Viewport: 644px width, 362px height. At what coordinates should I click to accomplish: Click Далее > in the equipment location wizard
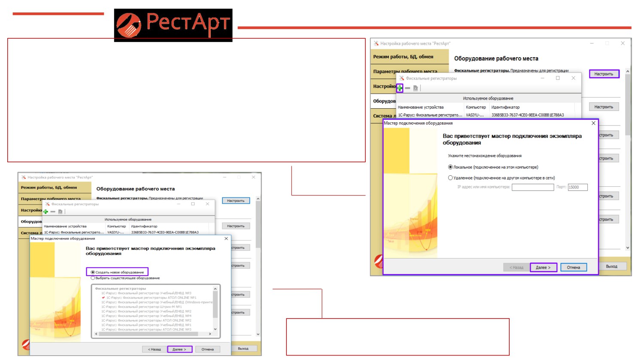pos(543,268)
